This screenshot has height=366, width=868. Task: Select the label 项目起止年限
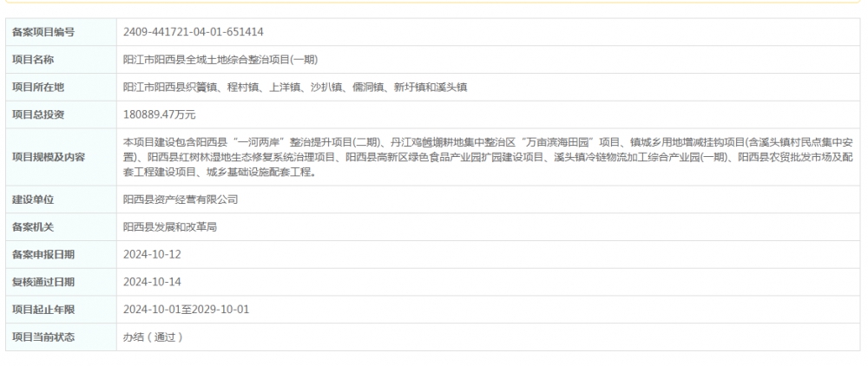[x=43, y=310]
